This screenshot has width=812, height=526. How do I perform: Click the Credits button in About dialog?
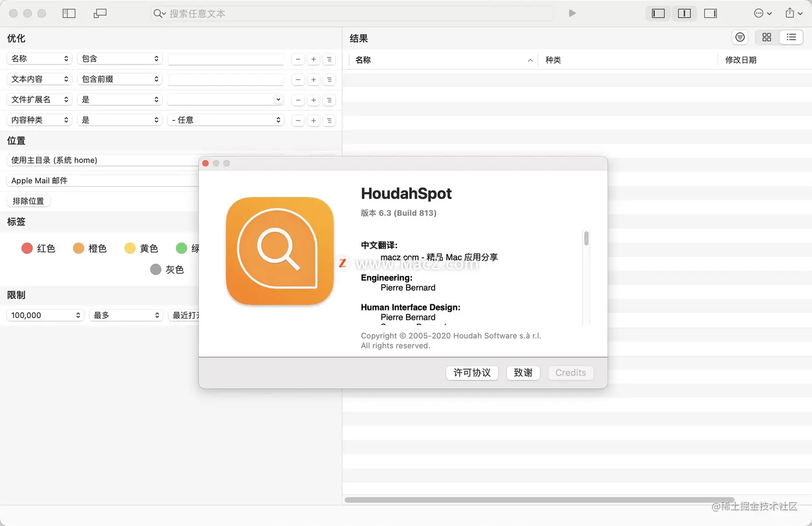[x=570, y=373]
